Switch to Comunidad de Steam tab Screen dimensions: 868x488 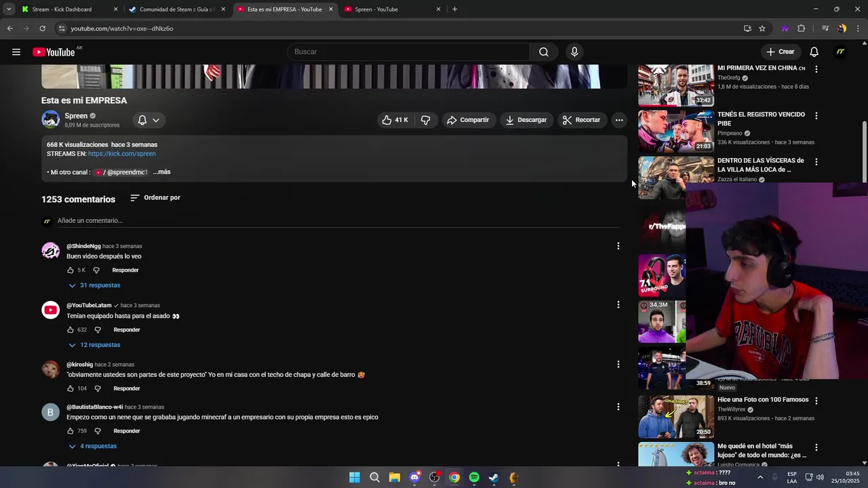point(176,9)
